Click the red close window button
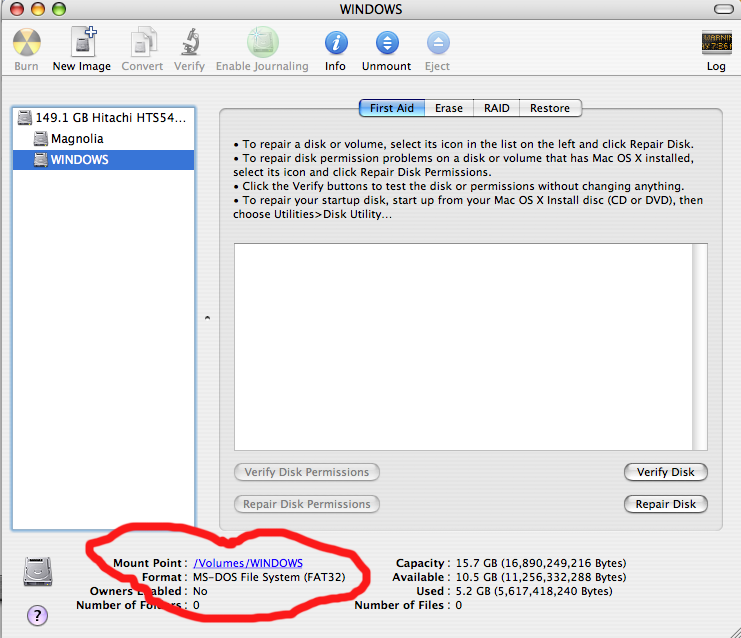 (x=17, y=9)
